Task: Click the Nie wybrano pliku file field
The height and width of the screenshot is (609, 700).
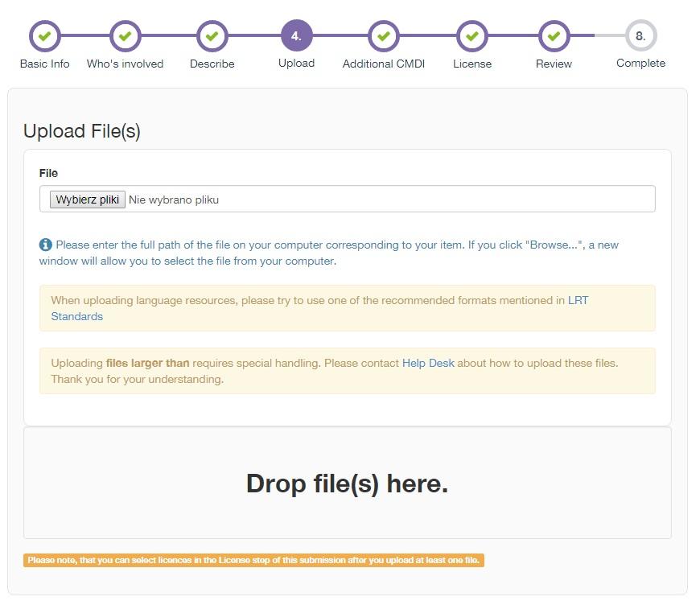Action: [348, 199]
